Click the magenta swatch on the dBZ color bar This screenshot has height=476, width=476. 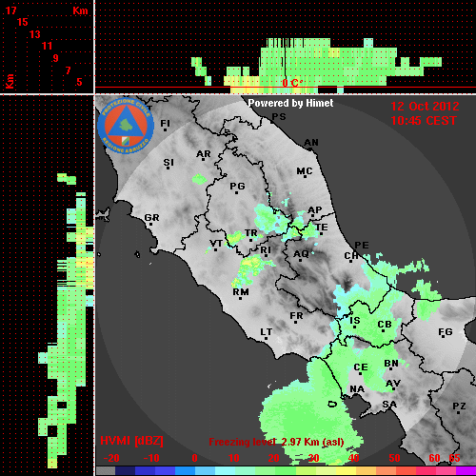(x=466, y=470)
